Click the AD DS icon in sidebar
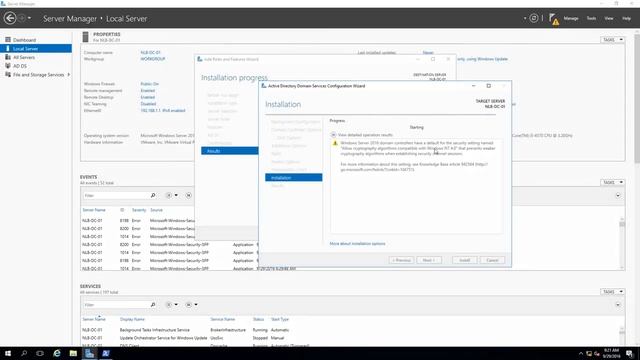The image size is (640, 360). (8, 66)
